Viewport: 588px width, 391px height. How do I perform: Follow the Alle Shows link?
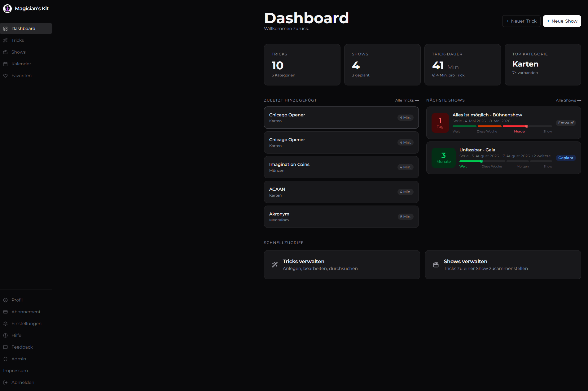click(x=568, y=100)
